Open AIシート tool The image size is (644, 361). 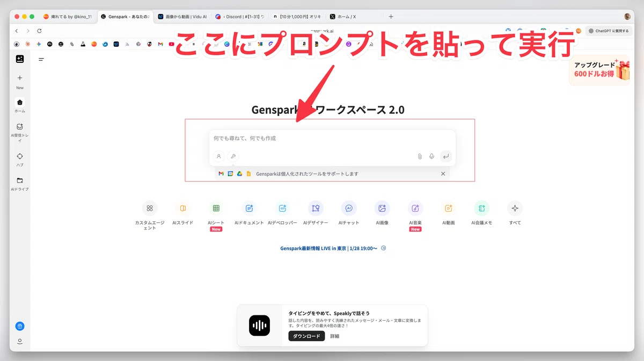[x=216, y=208]
